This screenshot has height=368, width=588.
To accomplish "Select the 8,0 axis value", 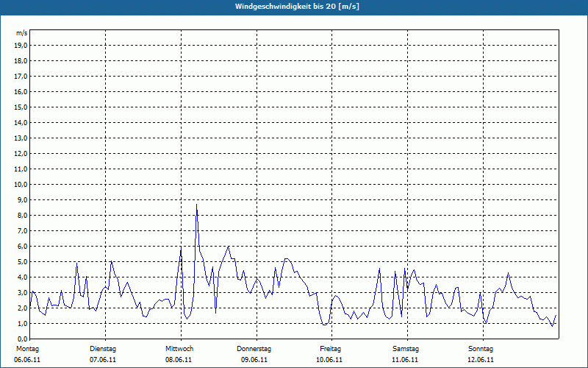I will pyautogui.click(x=22, y=216).
